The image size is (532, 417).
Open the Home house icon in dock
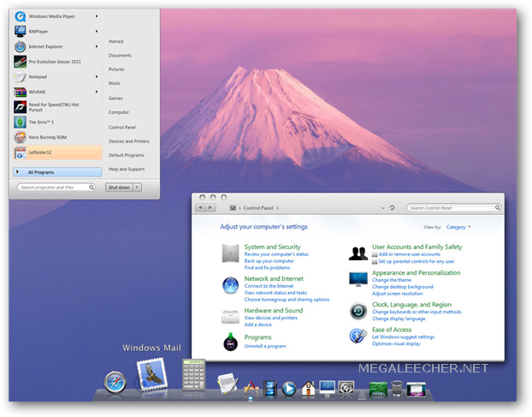tap(308, 389)
